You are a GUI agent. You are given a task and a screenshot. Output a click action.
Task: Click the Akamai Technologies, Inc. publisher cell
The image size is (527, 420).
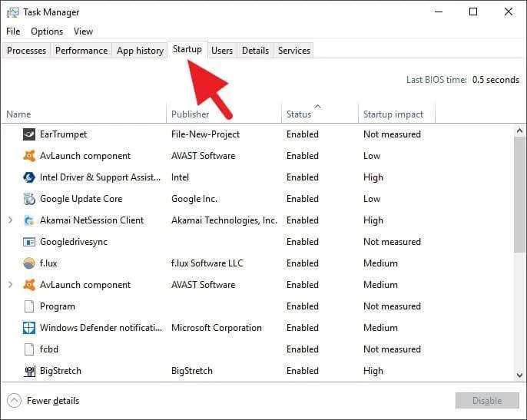224,220
